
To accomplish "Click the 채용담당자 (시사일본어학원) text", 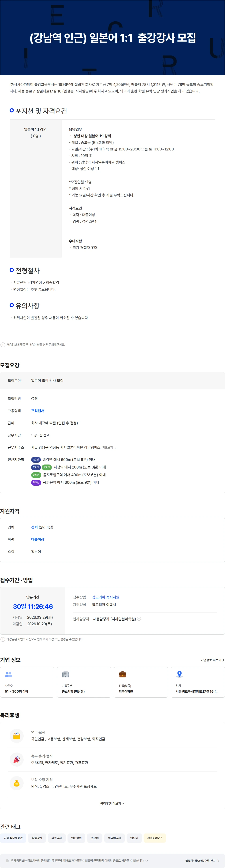I will click(x=114, y=619).
